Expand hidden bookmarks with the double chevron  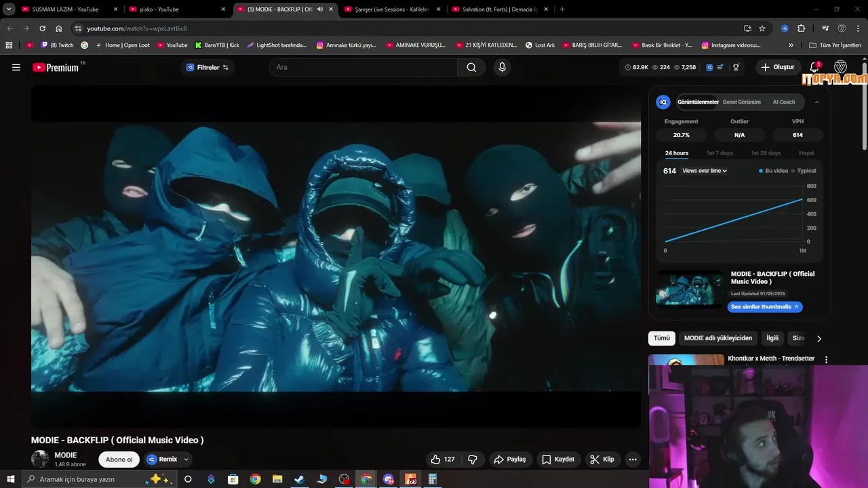click(x=791, y=45)
